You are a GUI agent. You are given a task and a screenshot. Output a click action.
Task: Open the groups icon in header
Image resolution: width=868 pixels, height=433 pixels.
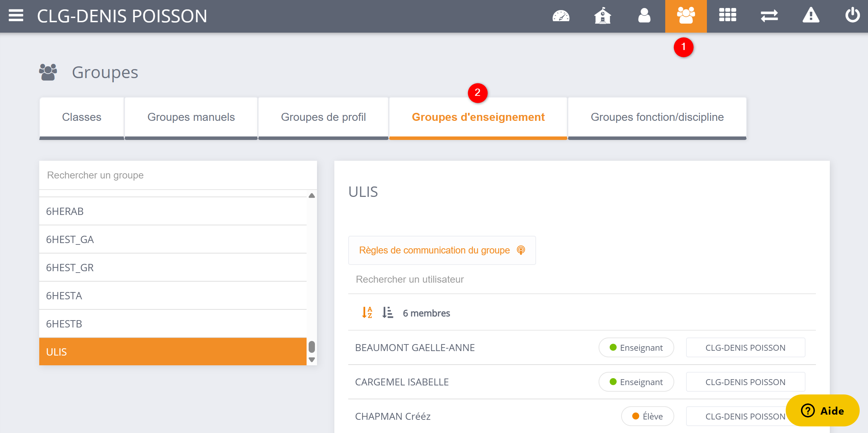pos(686,16)
